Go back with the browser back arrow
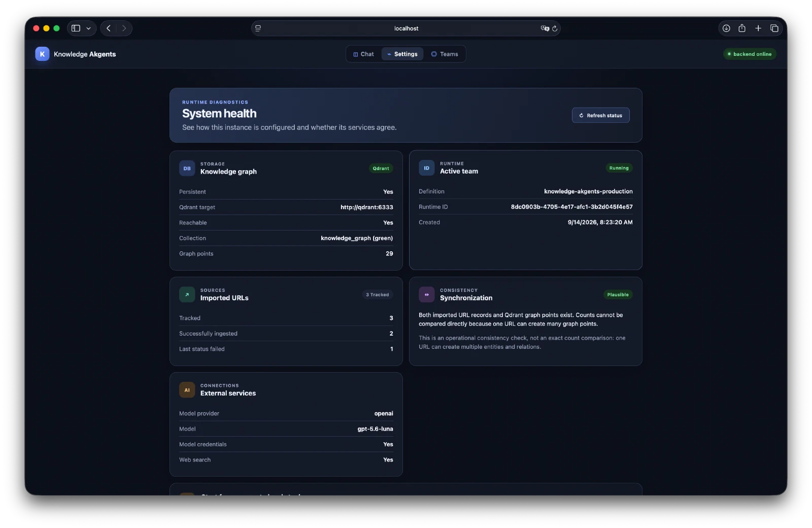The width and height of the screenshot is (812, 528). [x=109, y=28]
